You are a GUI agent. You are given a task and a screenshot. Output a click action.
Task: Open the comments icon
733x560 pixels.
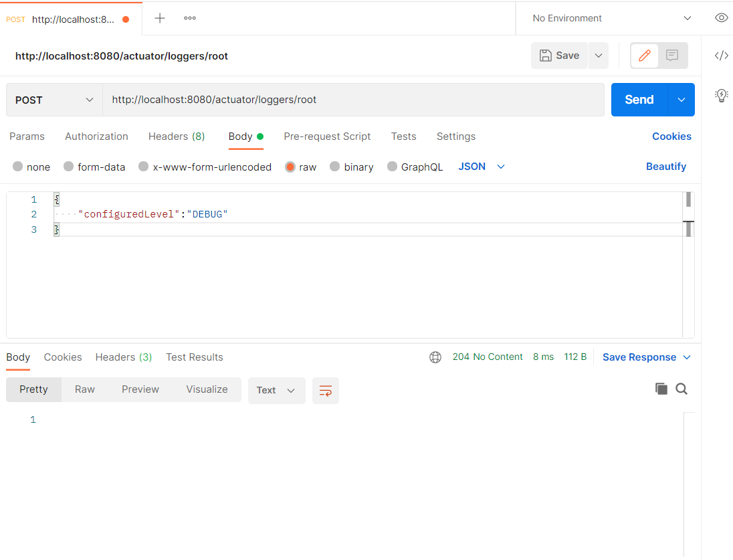pyautogui.click(x=672, y=56)
